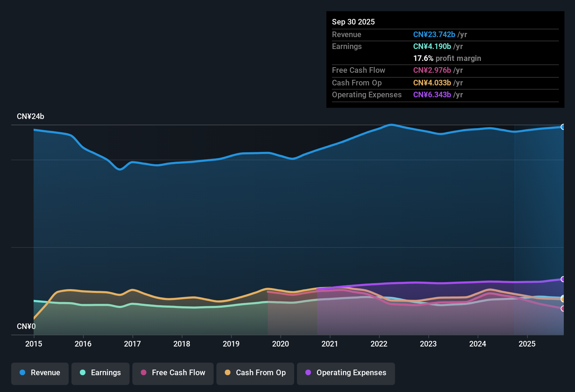This screenshot has height=392, width=575.
Task: Click the orange Cash From Op dot icon
Action: [228, 373]
